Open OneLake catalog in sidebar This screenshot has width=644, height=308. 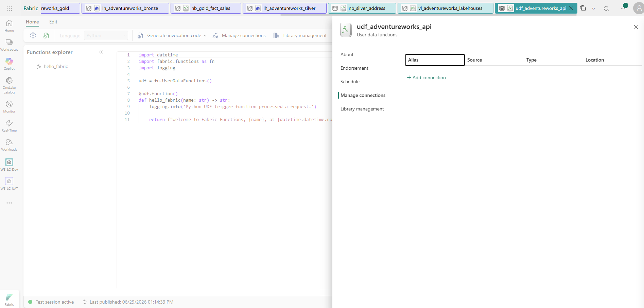pos(9,85)
